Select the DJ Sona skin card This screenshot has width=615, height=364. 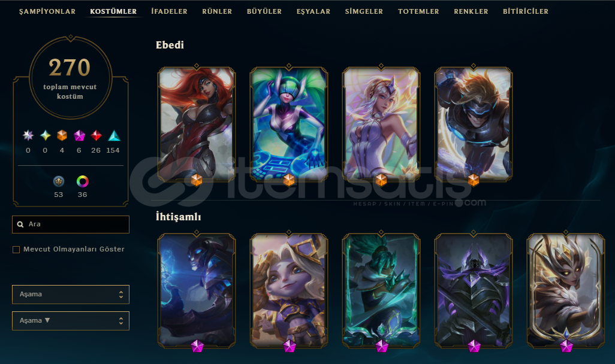[x=289, y=124]
